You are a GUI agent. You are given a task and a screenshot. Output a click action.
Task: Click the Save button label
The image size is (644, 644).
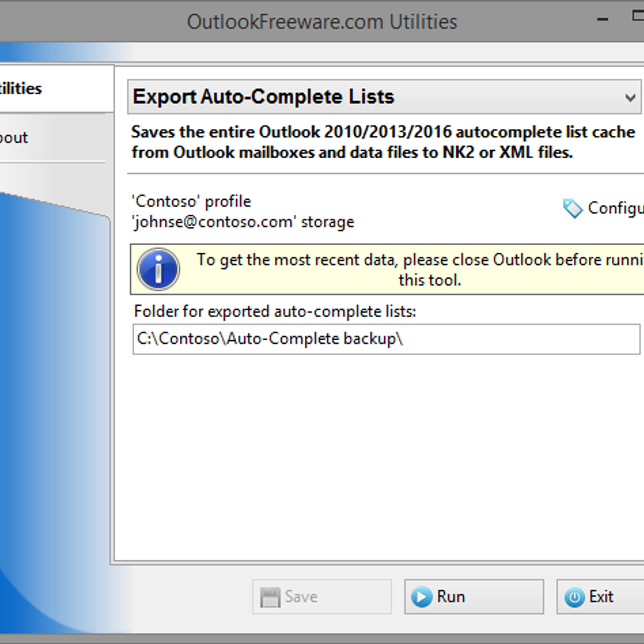pos(301,597)
